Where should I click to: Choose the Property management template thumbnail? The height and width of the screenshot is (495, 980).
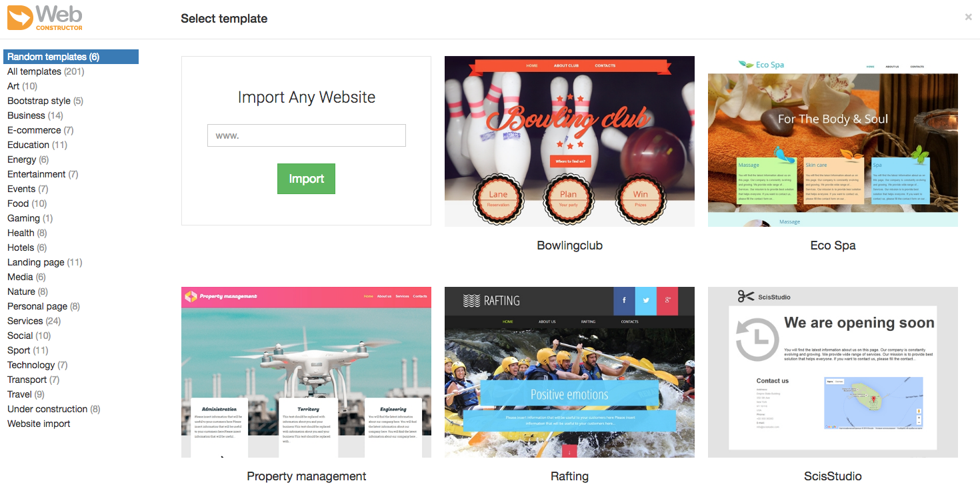tap(306, 372)
